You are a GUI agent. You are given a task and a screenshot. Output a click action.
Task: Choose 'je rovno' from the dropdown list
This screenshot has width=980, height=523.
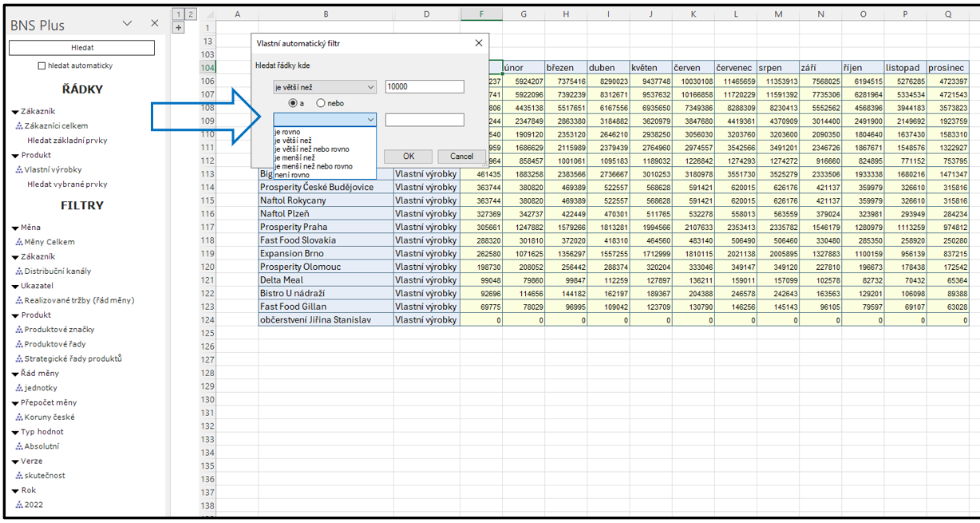click(x=324, y=131)
